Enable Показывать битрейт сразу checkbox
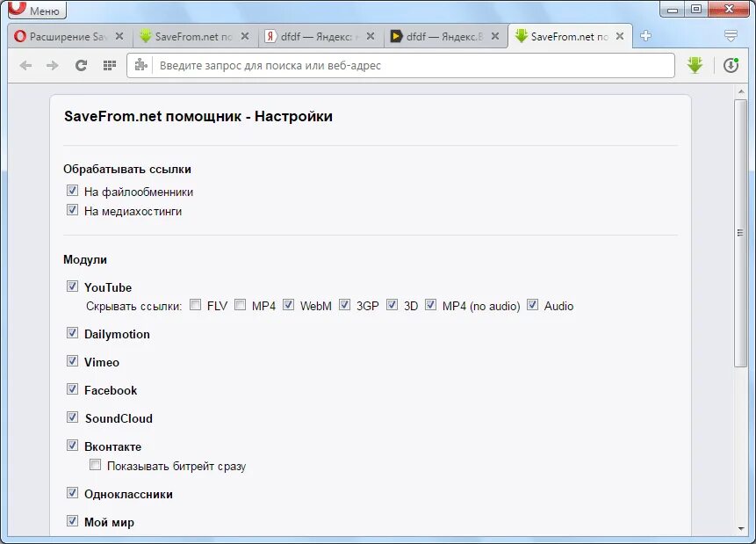This screenshot has height=544, width=756. click(96, 465)
